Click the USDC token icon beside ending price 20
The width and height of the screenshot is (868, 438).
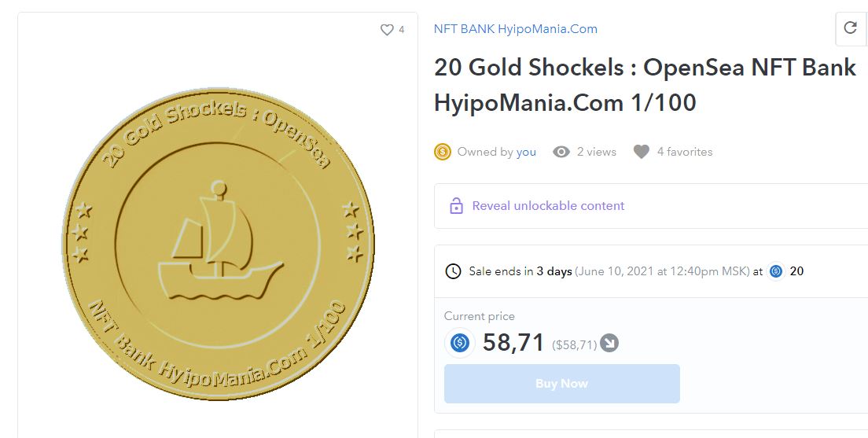(776, 272)
